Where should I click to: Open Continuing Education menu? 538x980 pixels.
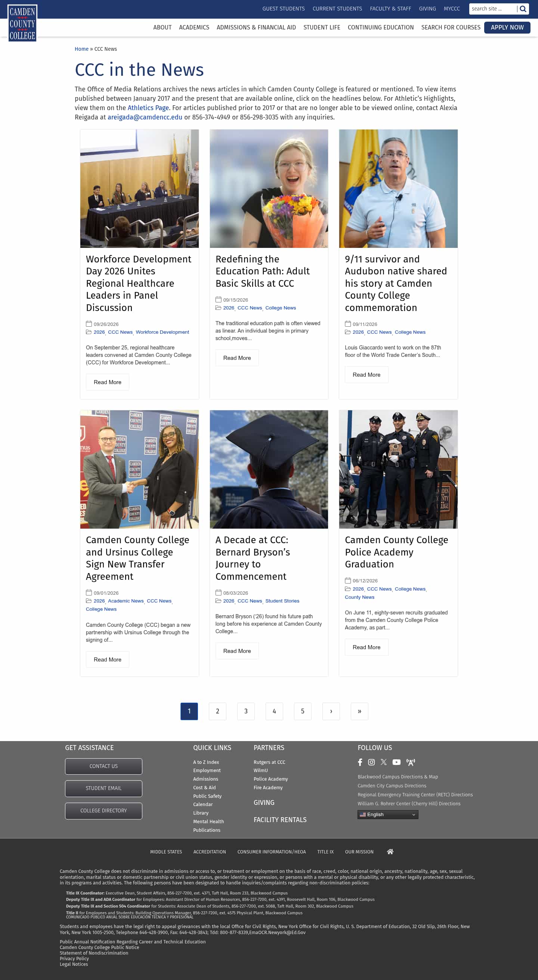380,27
